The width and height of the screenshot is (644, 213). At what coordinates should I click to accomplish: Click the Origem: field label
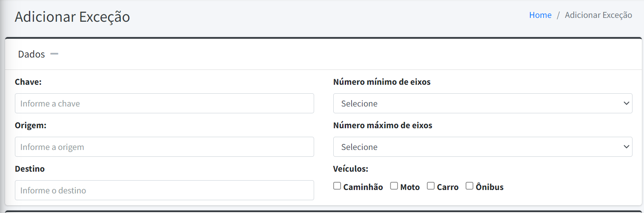pyautogui.click(x=31, y=126)
